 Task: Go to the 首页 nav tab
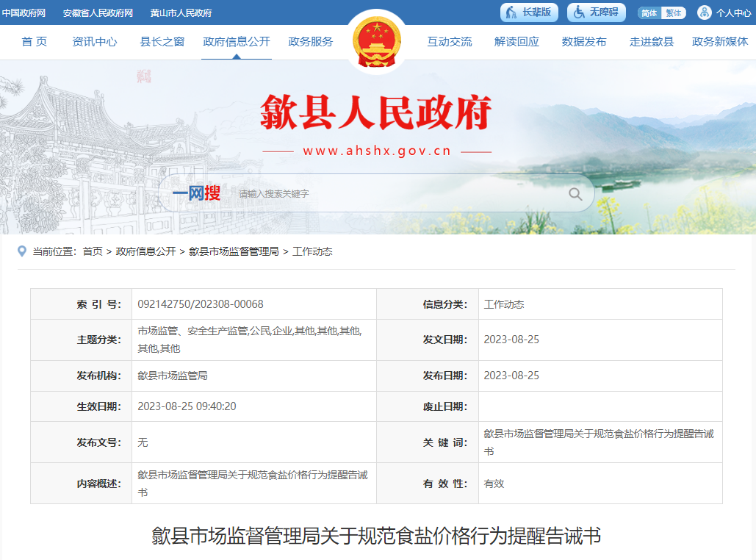[35, 42]
